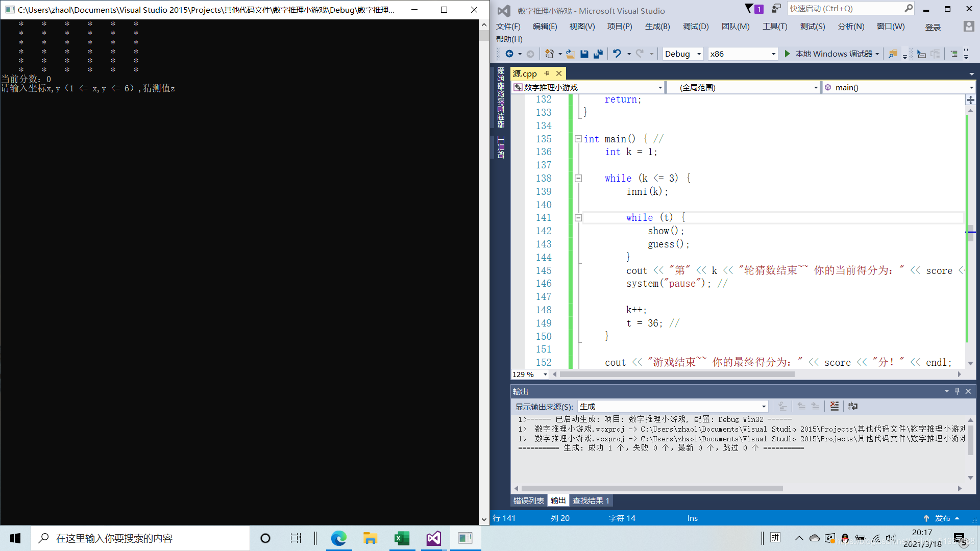The height and width of the screenshot is (551, 980).
Task: Click the Save file toolbar icon
Action: pos(584,54)
